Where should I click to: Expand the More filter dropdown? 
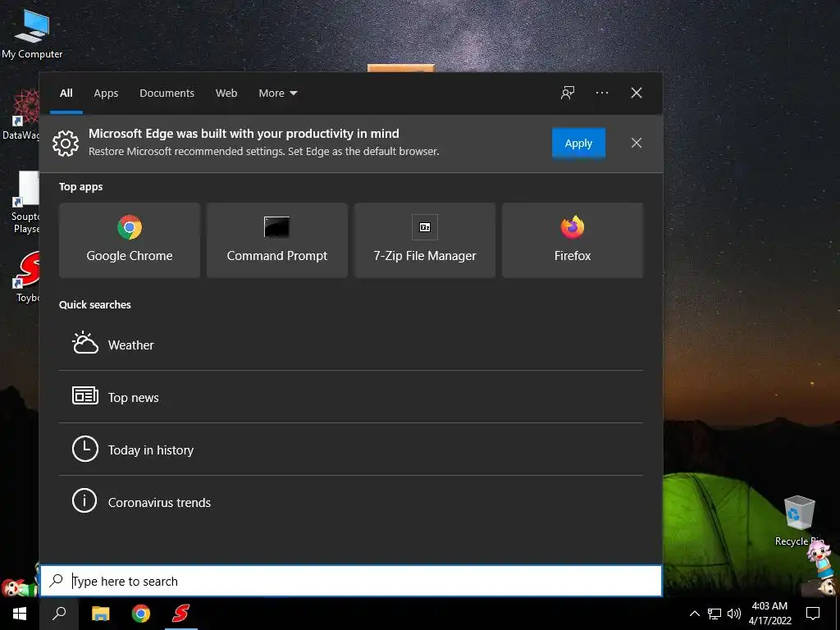[x=277, y=93]
